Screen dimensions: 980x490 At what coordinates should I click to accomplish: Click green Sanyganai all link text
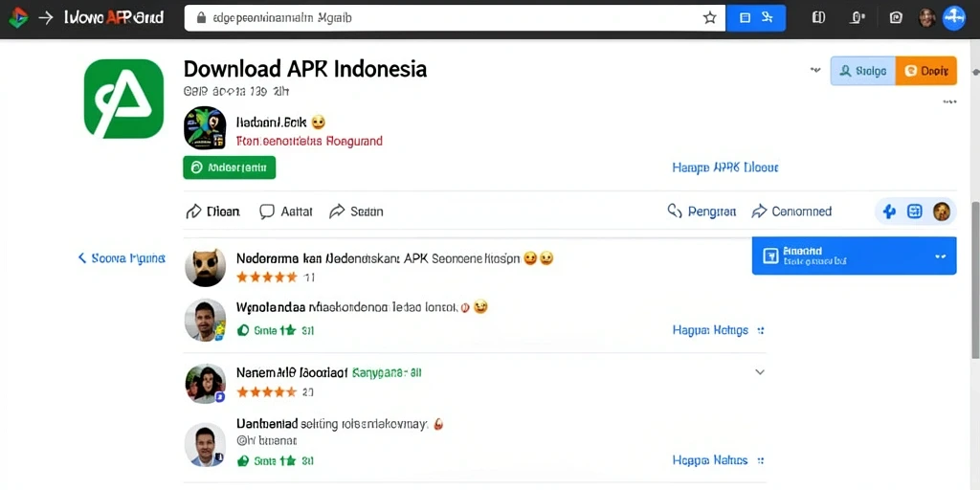coord(387,372)
